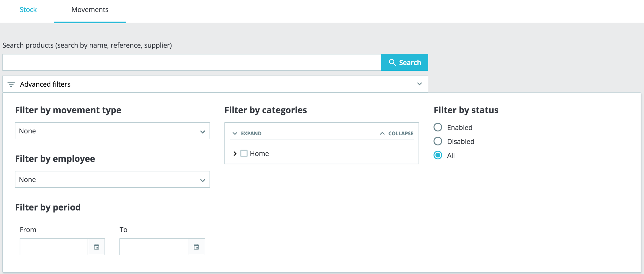Switch to the Movements tab

point(90,10)
